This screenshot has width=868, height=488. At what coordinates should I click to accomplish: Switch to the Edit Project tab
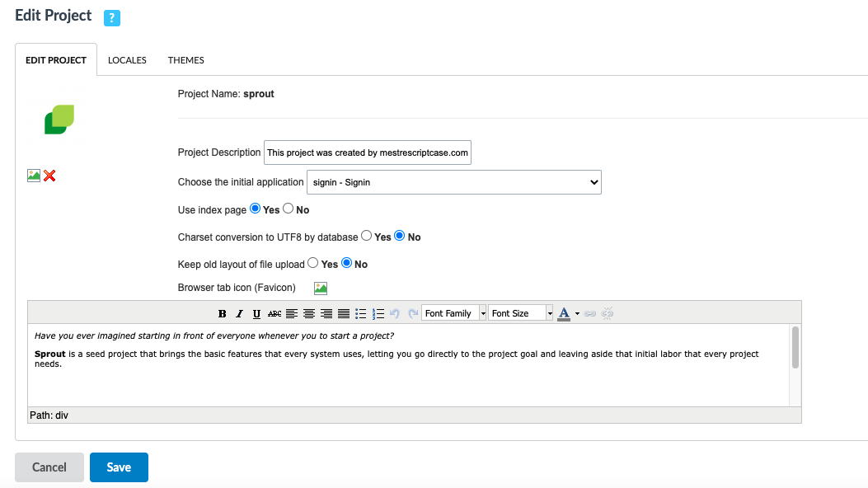coord(56,59)
